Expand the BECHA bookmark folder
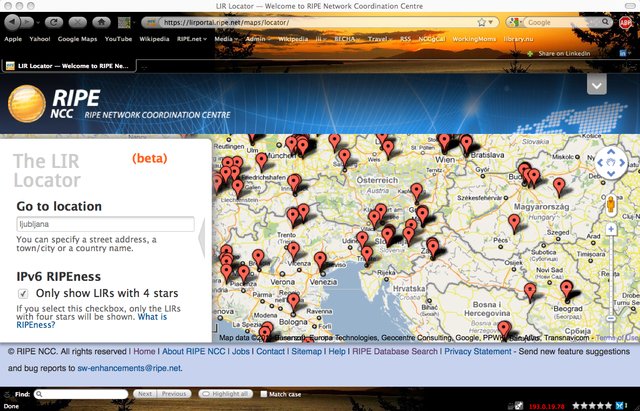The image size is (640, 411). tap(347, 39)
